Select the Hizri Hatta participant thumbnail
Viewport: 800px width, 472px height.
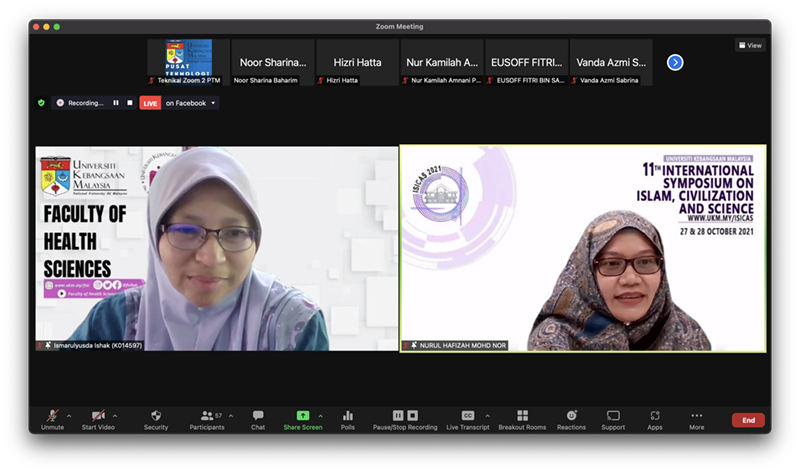(358, 62)
